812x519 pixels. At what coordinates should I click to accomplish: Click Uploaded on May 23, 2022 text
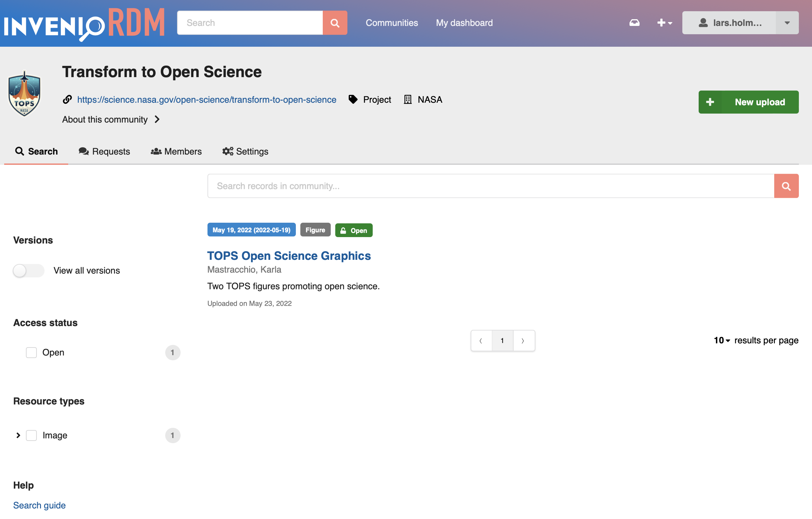[249, 303]
